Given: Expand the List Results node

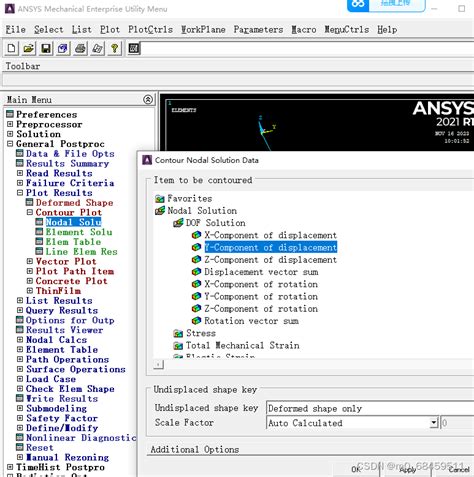Looking at the screenshot, I should (x=20, y=301).
